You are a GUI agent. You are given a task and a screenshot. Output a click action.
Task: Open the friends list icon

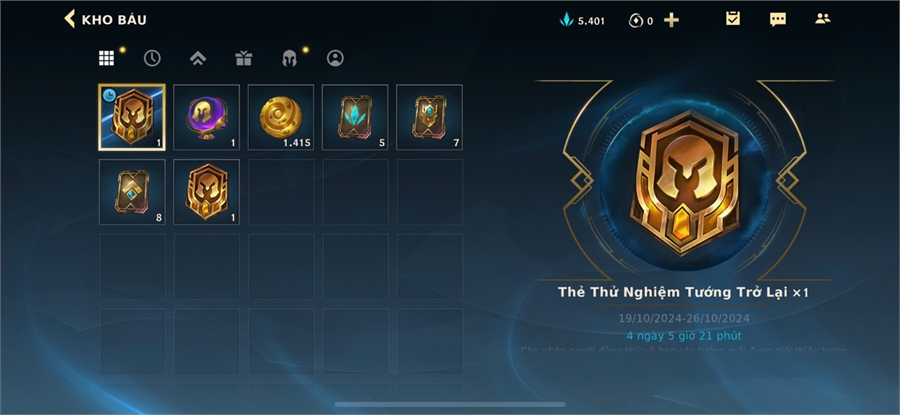[x=823, y=18]
